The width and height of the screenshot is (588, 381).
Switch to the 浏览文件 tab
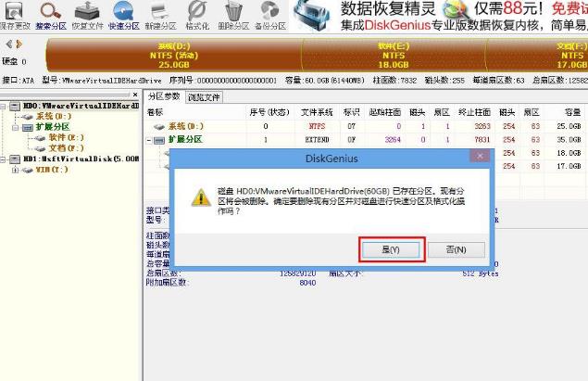(204, 96)
